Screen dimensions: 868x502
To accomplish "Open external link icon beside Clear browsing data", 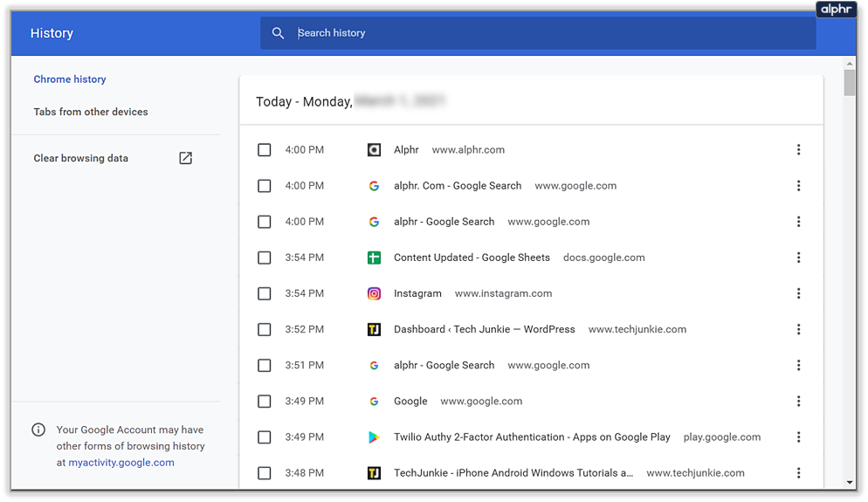I will pos(185,158).
